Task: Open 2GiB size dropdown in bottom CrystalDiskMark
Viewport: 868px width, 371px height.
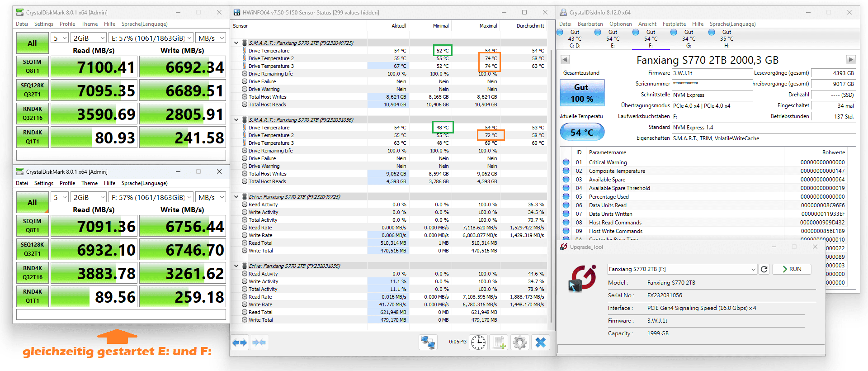Action: click(x=89, y=197)
